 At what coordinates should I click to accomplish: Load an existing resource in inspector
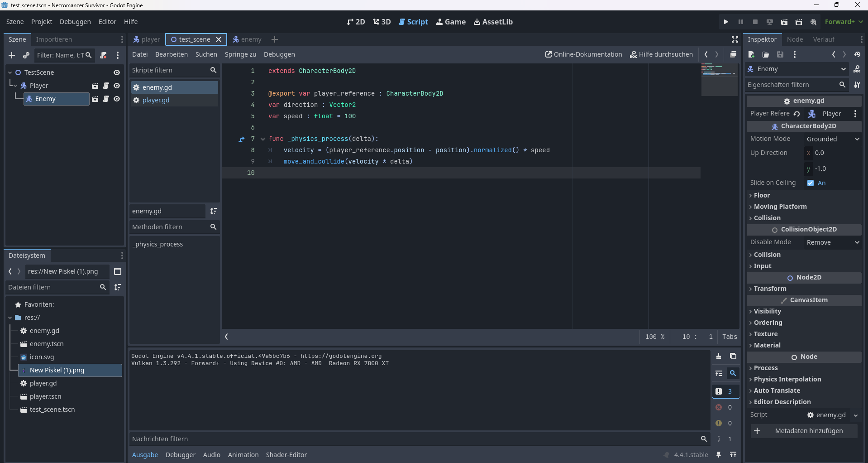766,54
